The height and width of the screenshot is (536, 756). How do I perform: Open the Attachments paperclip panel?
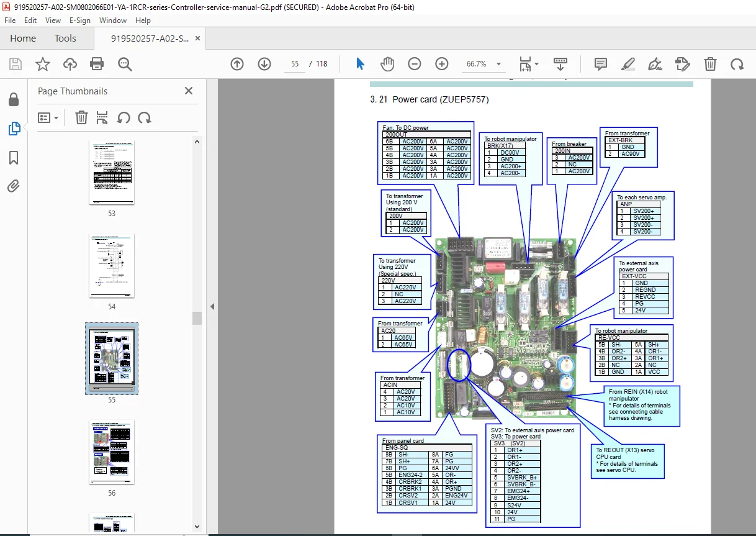click(14, 186)
